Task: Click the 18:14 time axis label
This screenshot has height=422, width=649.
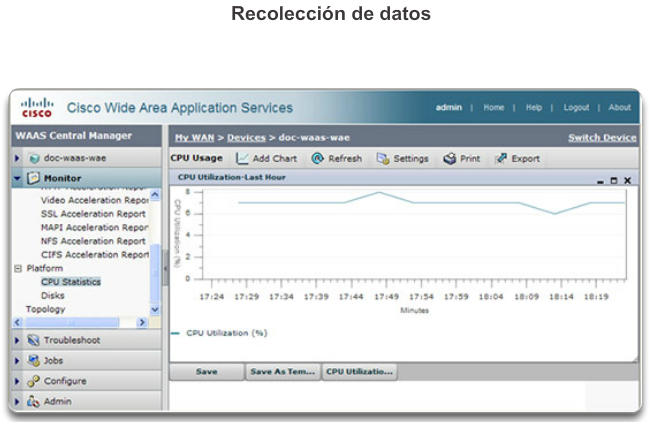Action: 561,297
